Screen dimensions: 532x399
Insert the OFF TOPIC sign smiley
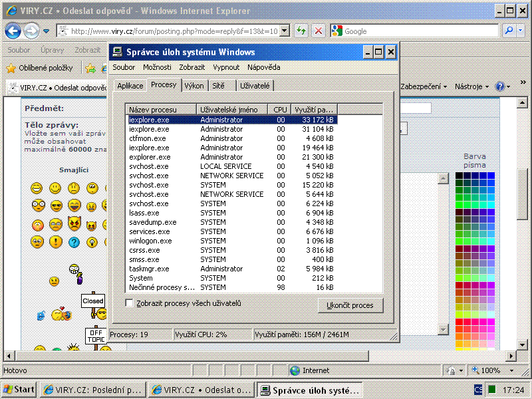click(x=96, y=338)
